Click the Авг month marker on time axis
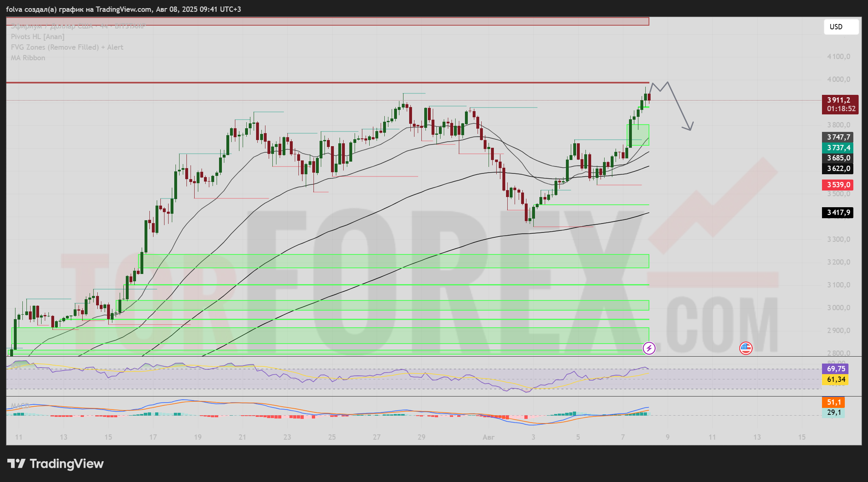The width and height of the screenshot is (868, 482). click(488, 437)
